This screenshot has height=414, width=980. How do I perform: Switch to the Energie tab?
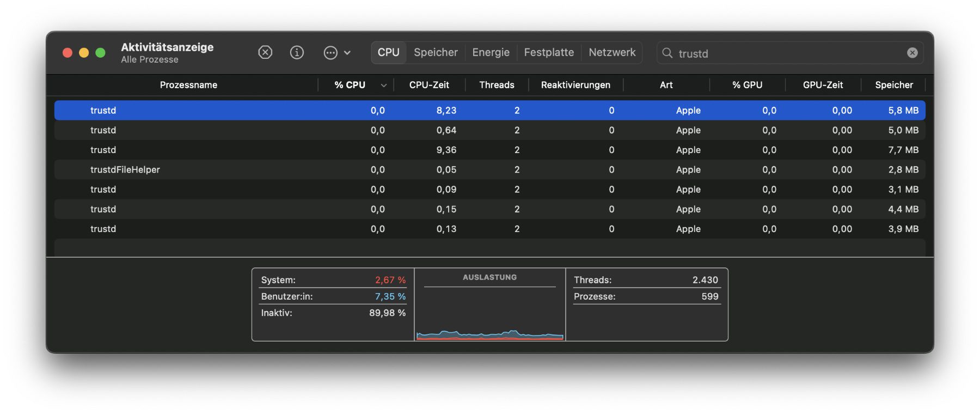[491, 53]
